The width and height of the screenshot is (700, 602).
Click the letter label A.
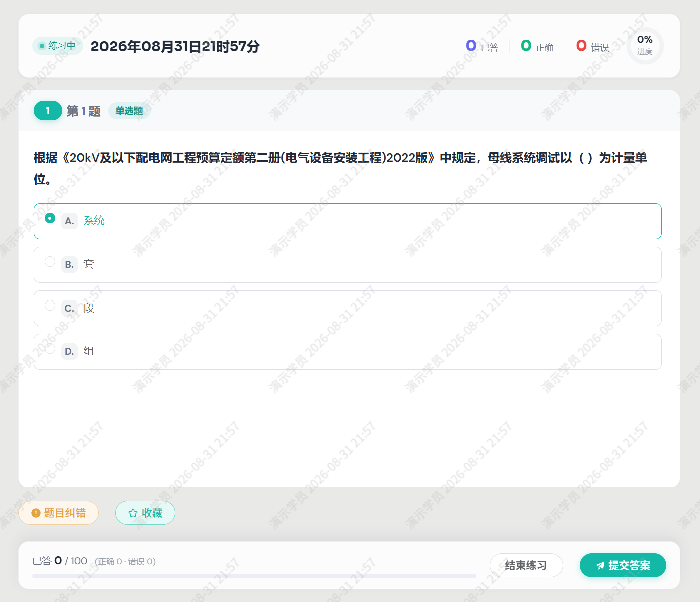click(69, 221)
